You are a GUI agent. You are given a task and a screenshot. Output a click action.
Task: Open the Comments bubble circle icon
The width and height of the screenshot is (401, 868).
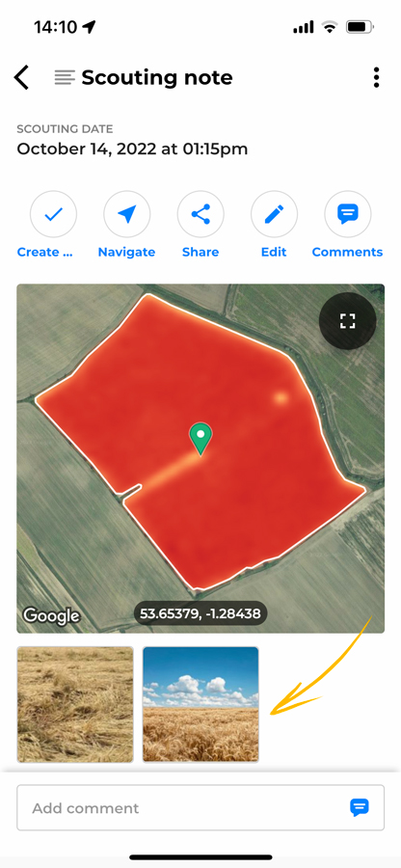coord(347,214)
